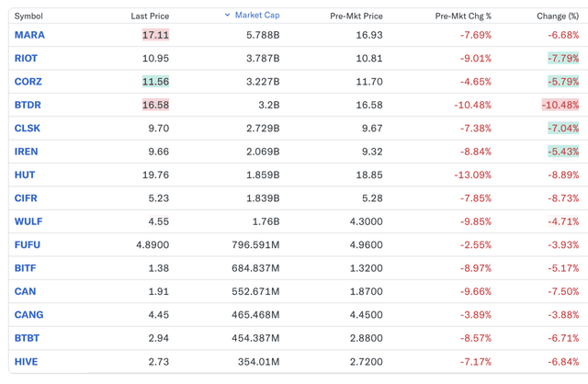
Task: Open IREN symbol details
Action: point(27,152)
